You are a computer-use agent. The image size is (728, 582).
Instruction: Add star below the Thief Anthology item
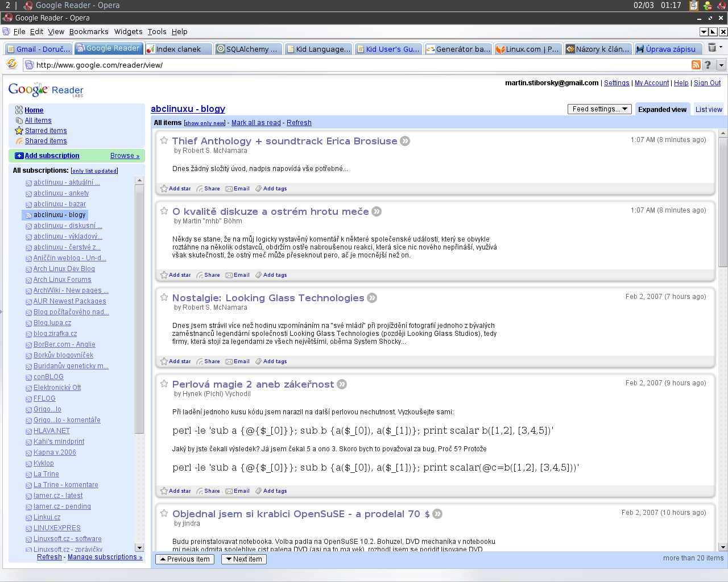[x=176, y=189]
